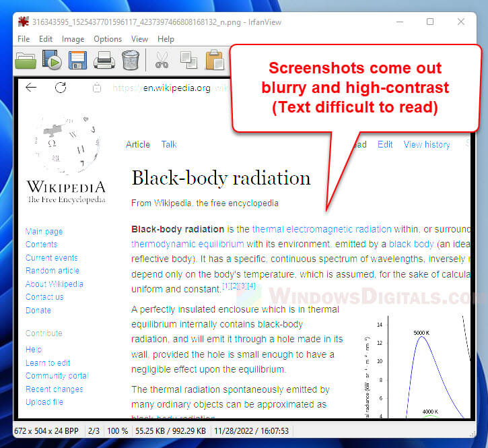Delete the file with the trash can icon
The width and height of the screenshot is (488, 448).
pyautogui.click(x=130, y=60)
